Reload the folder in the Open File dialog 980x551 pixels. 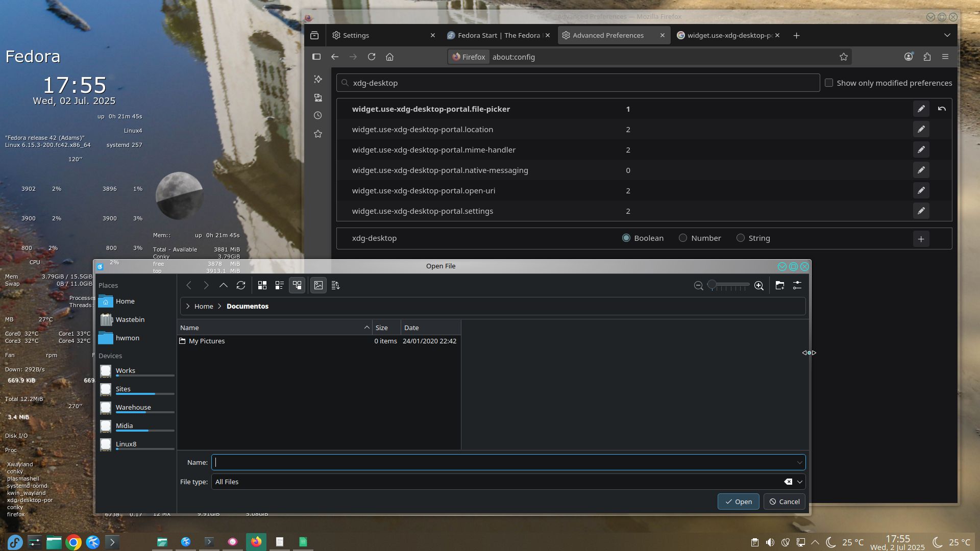241,285
